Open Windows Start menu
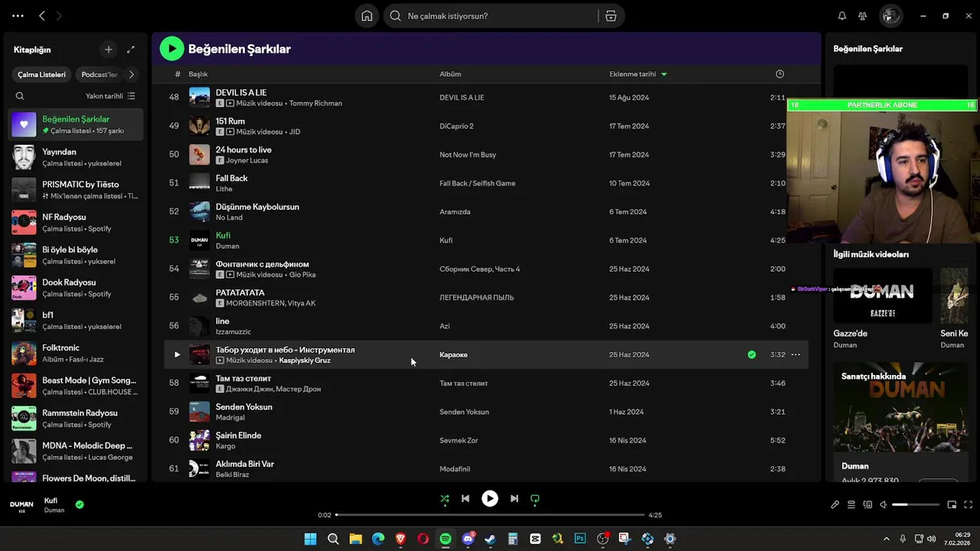This screenshot has height=551, width=980. [310, 539]
